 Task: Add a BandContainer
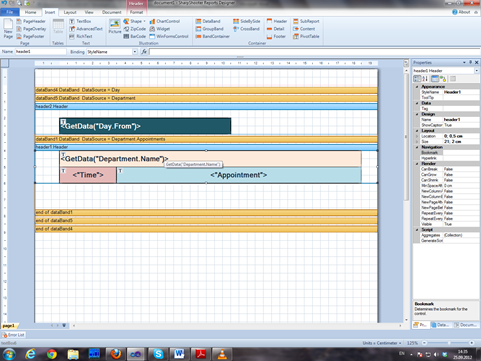[213, 36]
